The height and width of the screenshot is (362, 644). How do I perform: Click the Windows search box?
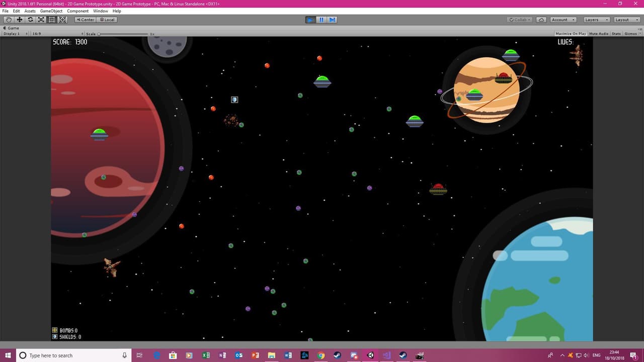tap(73, 355)
